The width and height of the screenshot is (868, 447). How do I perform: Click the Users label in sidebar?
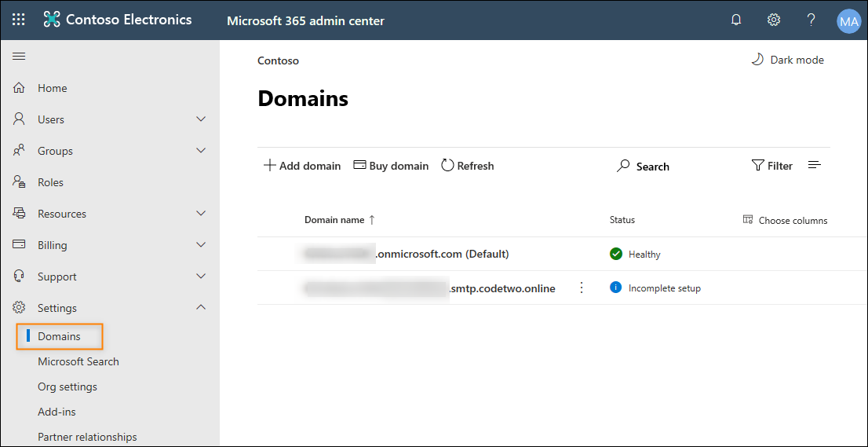(51, 119)
